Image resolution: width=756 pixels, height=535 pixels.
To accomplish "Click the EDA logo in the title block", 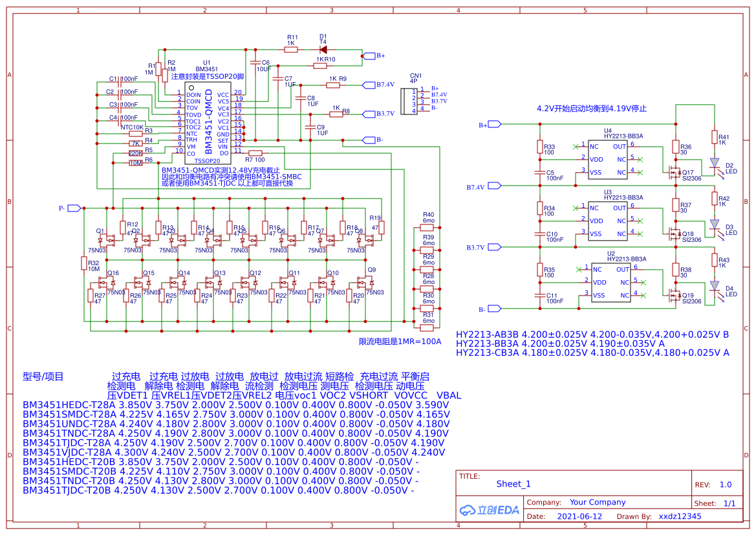I will [x=490, y=510].
